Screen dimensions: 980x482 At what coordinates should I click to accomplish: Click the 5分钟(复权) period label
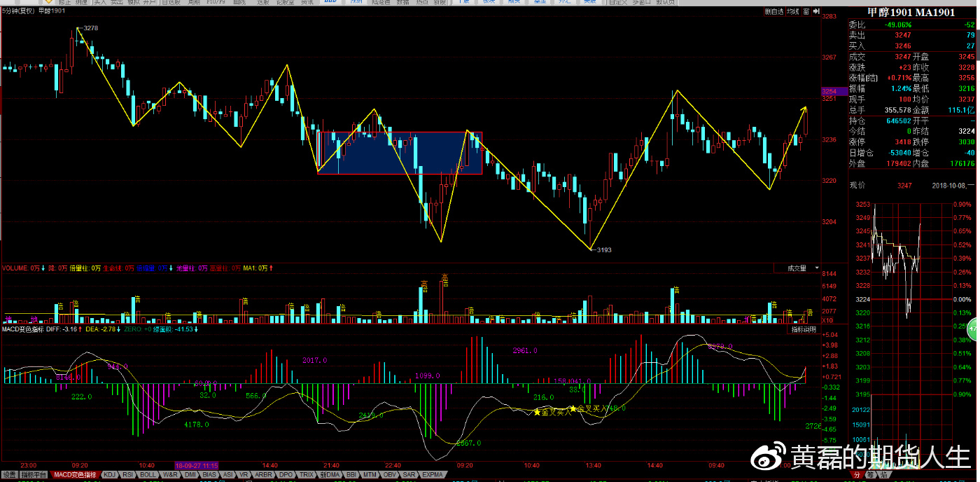pos(18,12)
